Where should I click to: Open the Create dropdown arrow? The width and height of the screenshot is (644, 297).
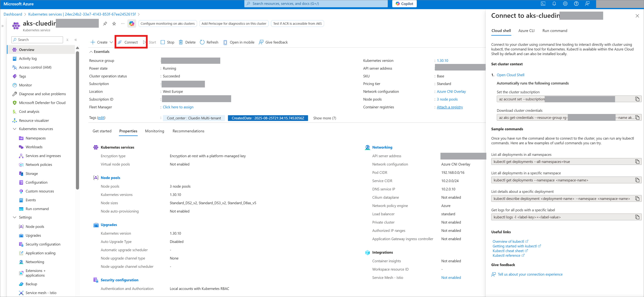pos(111,42)
